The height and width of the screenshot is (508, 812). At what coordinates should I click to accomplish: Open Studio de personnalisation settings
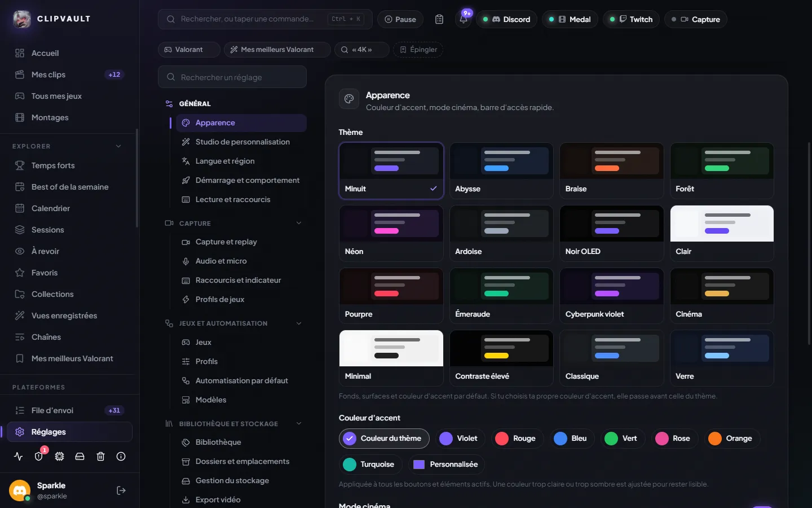coord(241,142)
